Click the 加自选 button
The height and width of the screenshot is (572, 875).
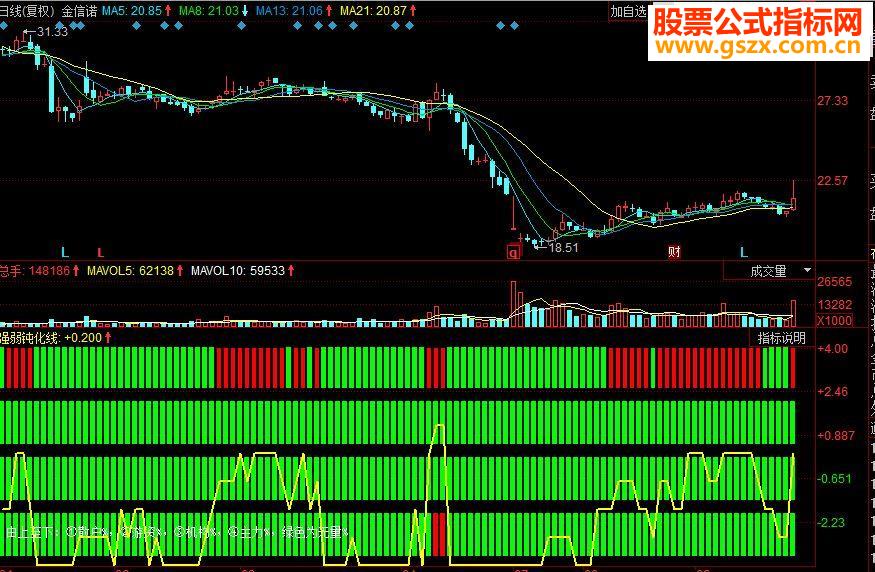(x=627, y=11)
